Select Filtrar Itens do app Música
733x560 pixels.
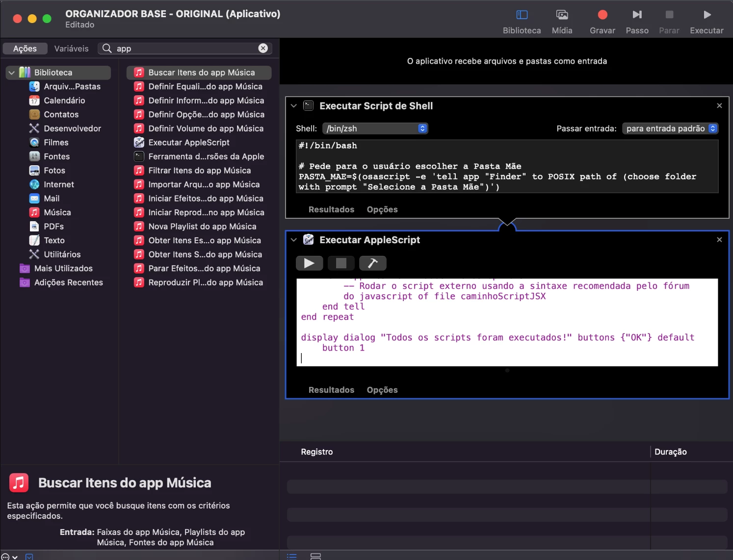tap(199, 170)
